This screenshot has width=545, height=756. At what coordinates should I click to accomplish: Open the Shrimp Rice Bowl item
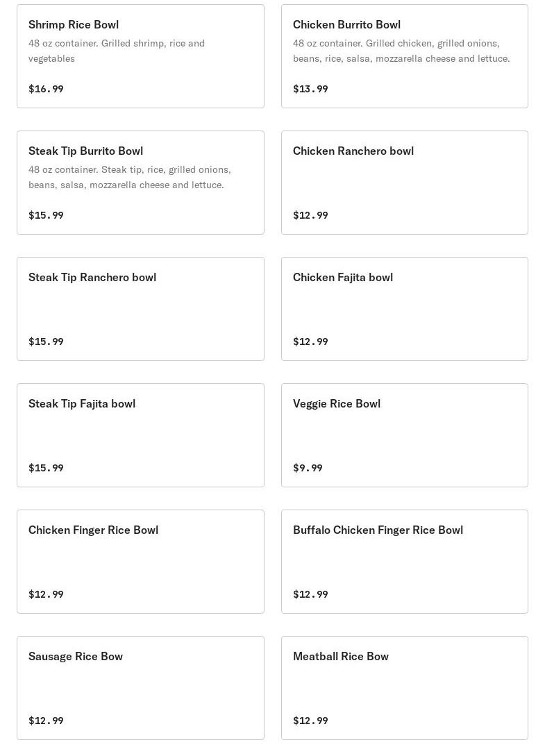coord(74,25)
